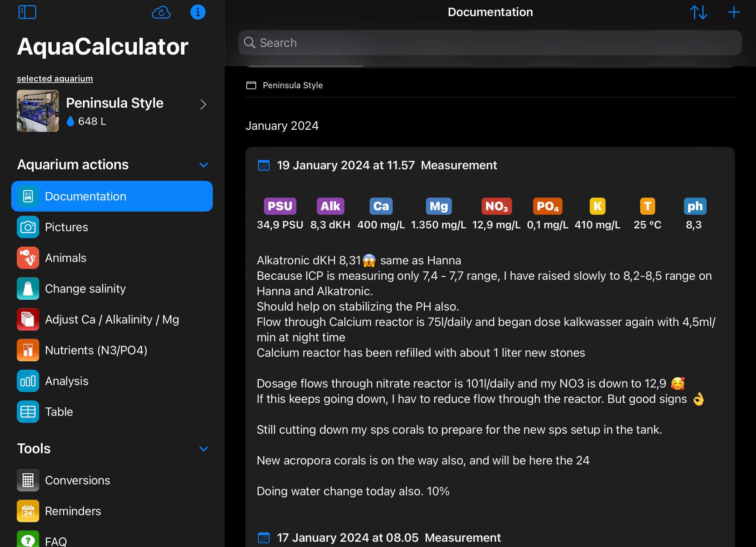Open the info button

tap(198, 12)
